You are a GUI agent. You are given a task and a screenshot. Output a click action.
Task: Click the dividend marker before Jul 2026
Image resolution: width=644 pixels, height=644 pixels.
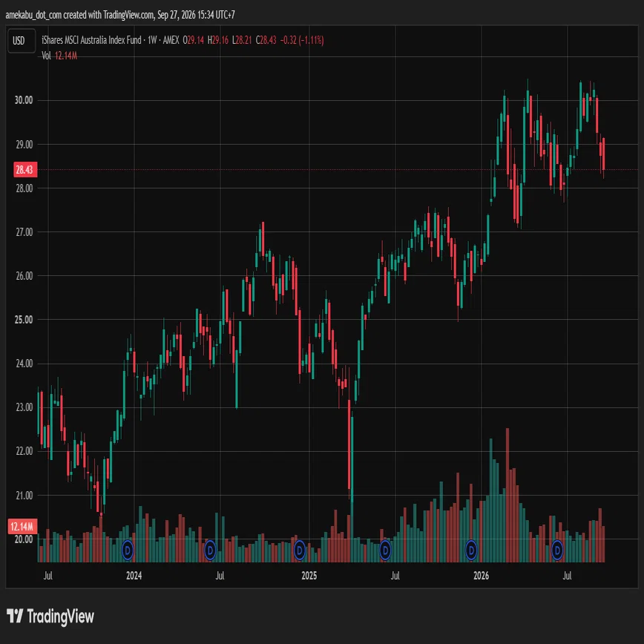click(x=557, y=550)
